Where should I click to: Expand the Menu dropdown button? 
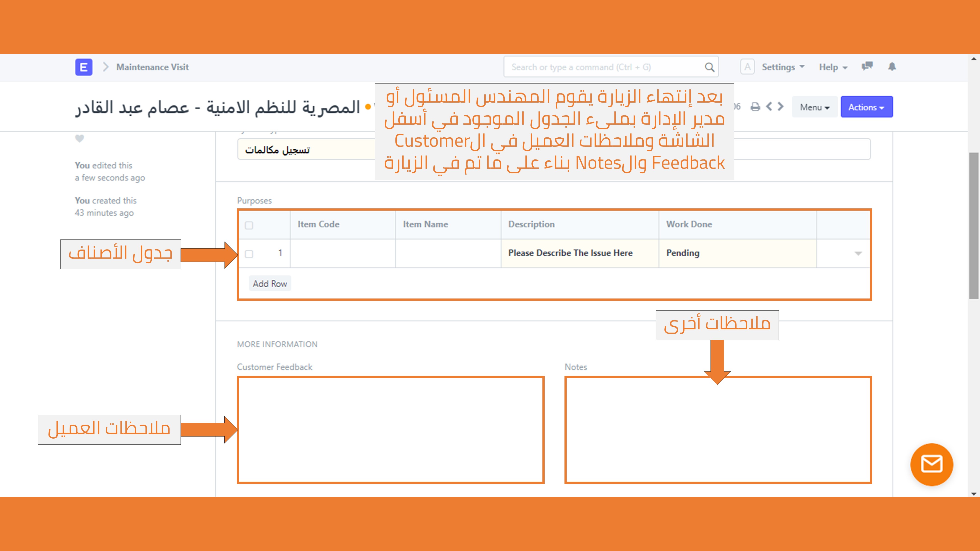pyautogui.click(x=815, y=107)
